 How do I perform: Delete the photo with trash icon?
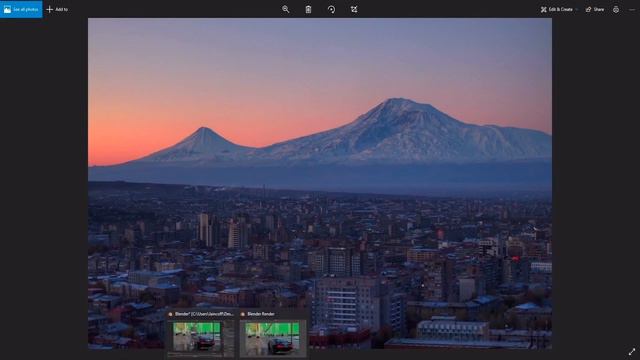[x=309, y=9]
